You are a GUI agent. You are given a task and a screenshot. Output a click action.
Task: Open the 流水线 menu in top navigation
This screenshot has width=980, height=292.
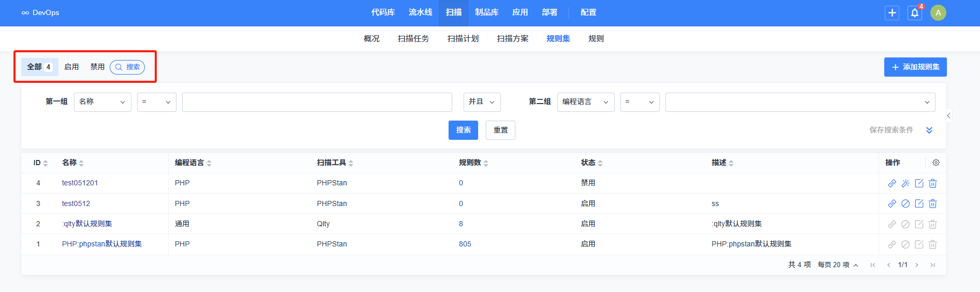420,12
